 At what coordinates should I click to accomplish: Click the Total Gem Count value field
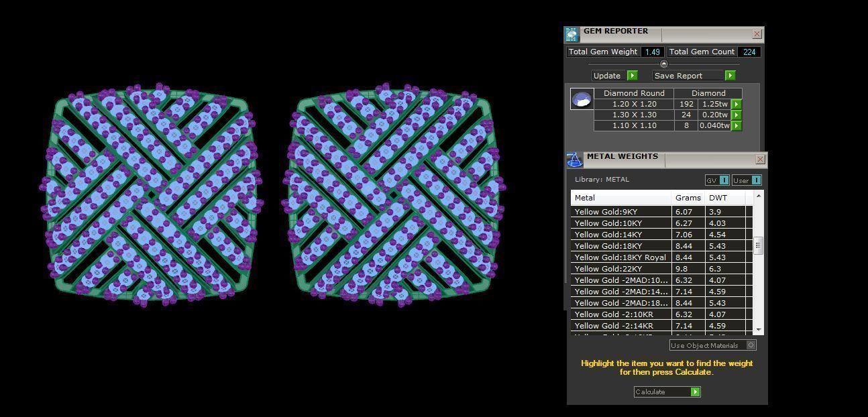pos(749,52)
